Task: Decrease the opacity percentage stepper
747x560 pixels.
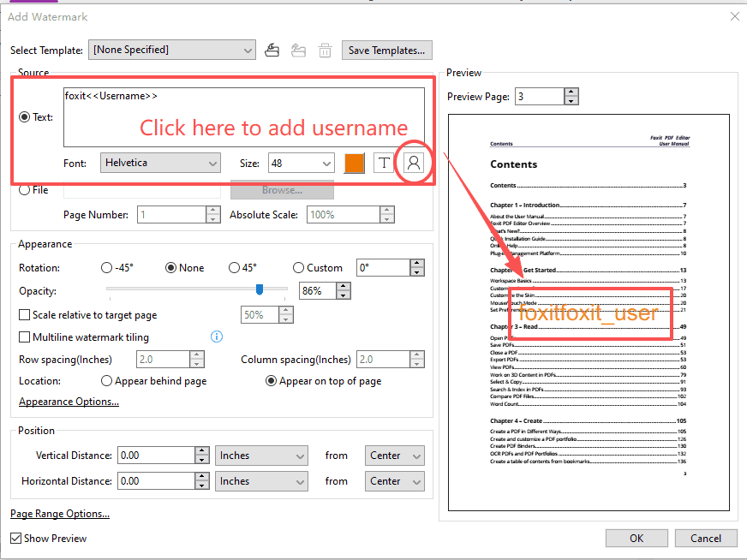Action: (343, 295)
